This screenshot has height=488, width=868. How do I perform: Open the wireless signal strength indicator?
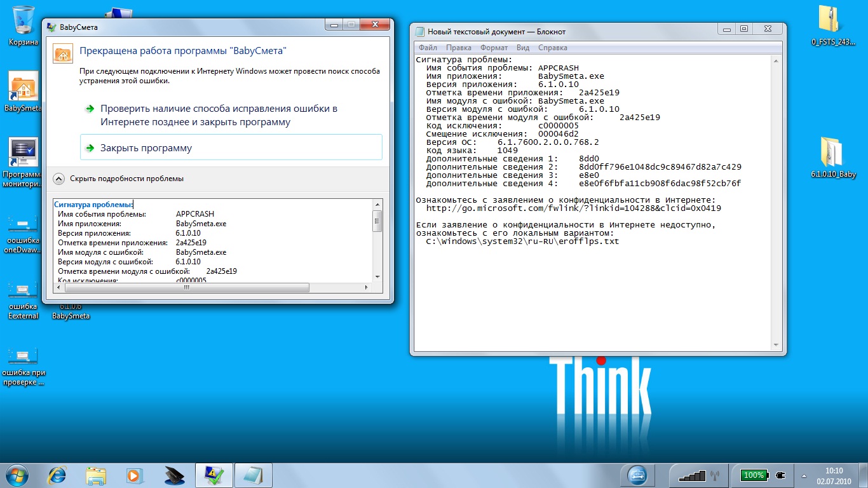[692, 475]
